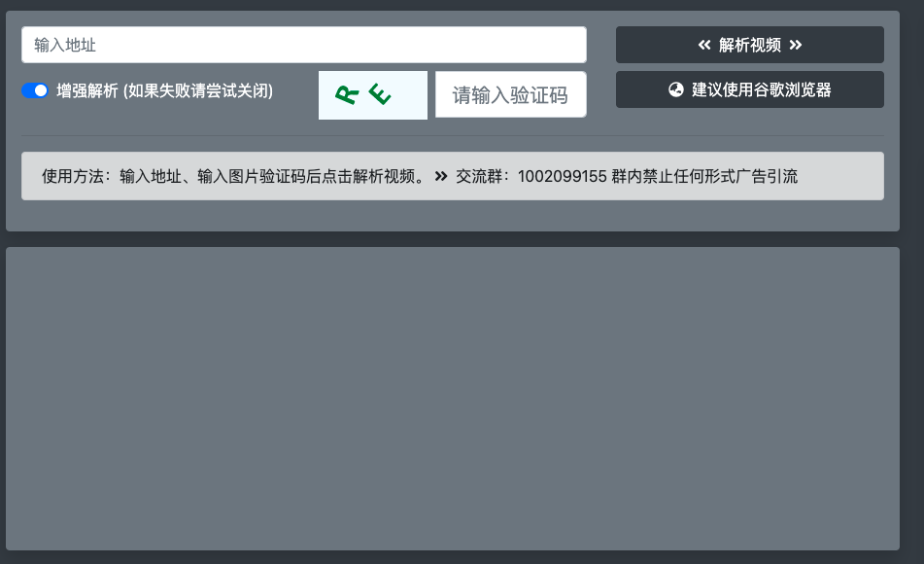Screen dimensions: 924x564
Task: Click the Chrome icon beside 建议使用谷歌浏览器
Action: point(676,89)
